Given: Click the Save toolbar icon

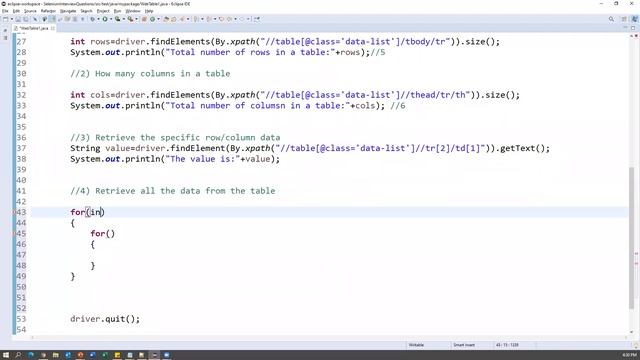Looking at the screenshot, I should coord(18,19).
